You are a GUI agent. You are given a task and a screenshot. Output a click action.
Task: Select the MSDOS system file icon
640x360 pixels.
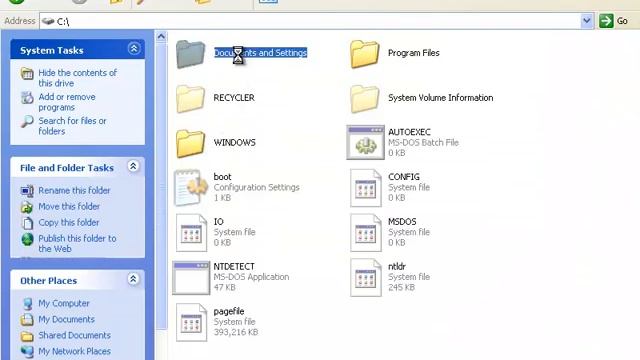coord(365,233)
